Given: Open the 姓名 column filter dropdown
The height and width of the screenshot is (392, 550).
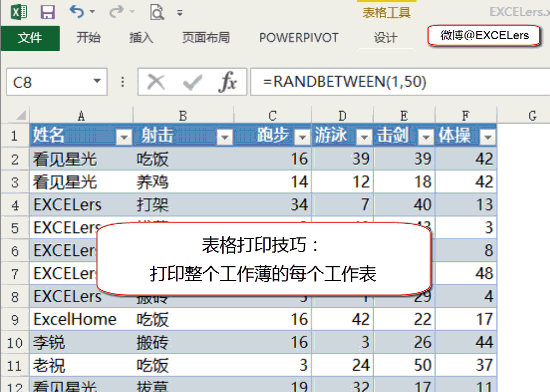Looking at the screenshot, I should click(124, 137).
